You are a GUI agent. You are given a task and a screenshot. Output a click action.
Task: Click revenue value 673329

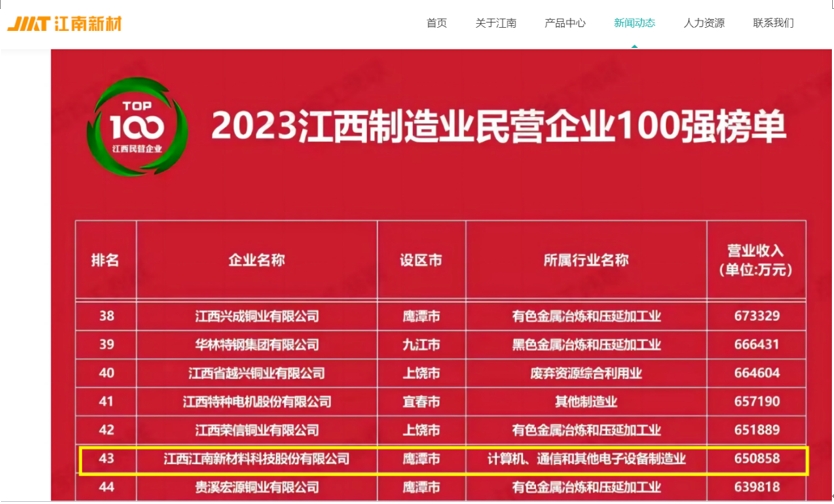[757, 316]
